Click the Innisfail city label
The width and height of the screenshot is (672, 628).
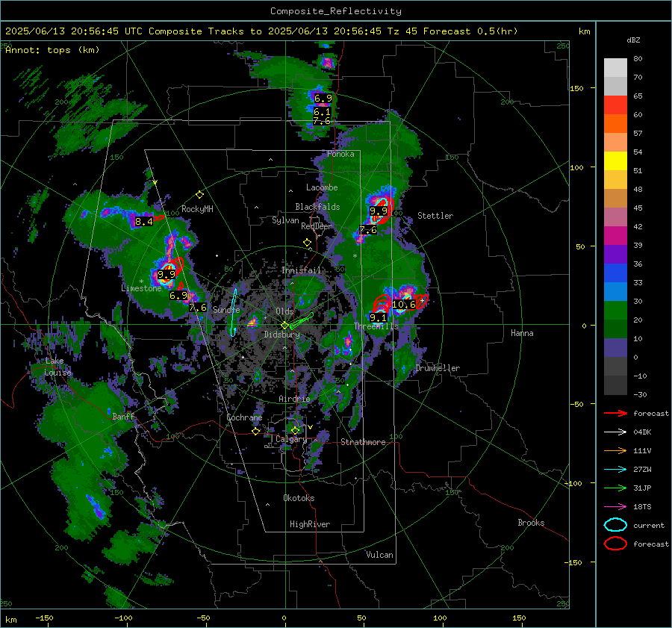point(302,270)
